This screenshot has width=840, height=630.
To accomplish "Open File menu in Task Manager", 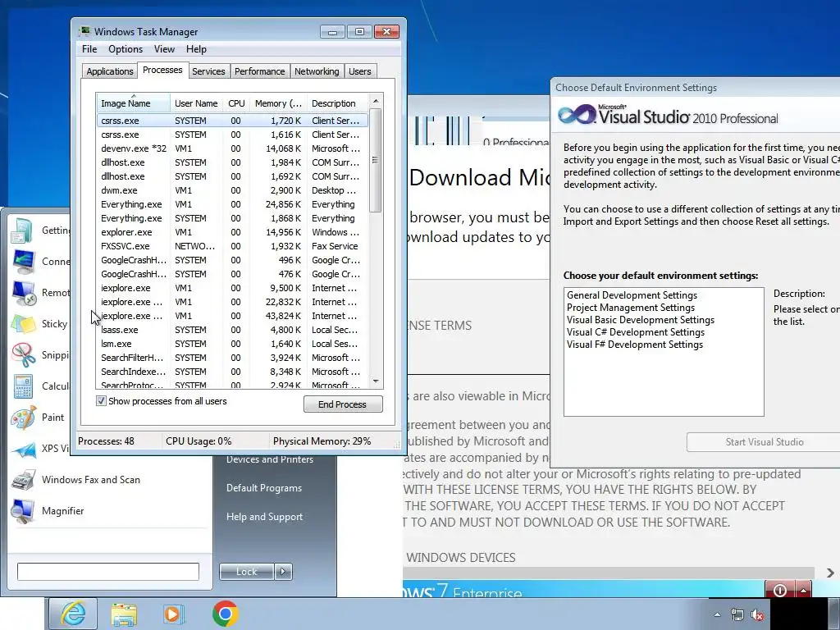I will click(89, 49).
